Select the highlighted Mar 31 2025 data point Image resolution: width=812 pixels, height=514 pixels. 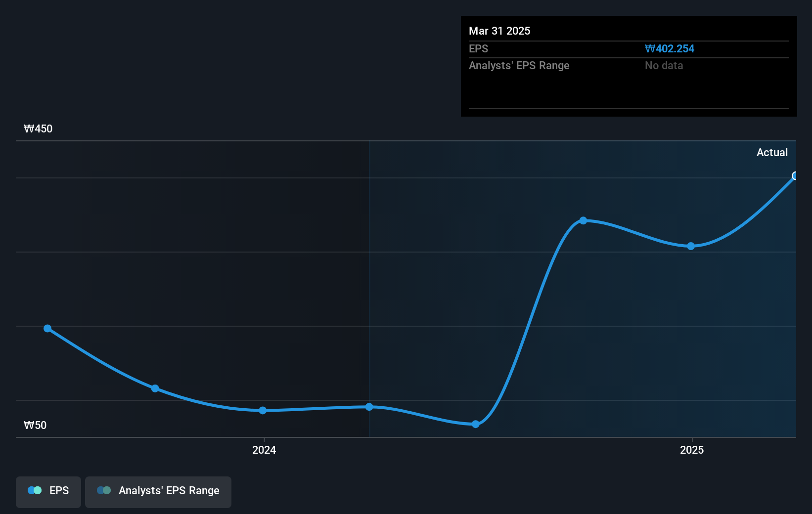coord(795,175)
